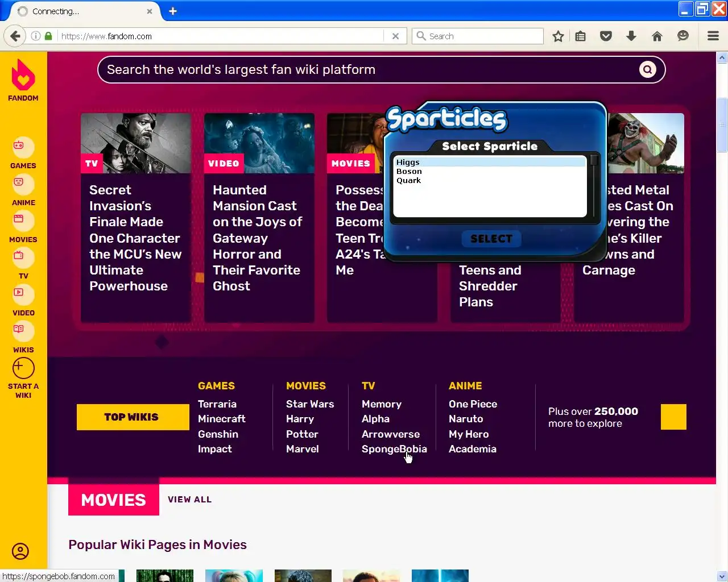This screenshot has width=728, height=582.
Task: Open the Minecraft wiki link
Action: tap(222, 419)
